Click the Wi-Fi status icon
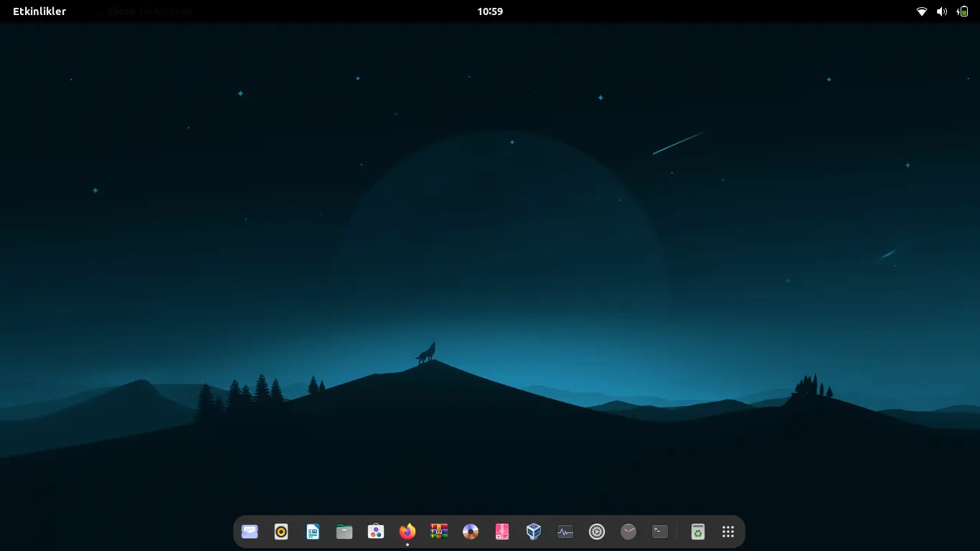980x551 pixels. 922,11
